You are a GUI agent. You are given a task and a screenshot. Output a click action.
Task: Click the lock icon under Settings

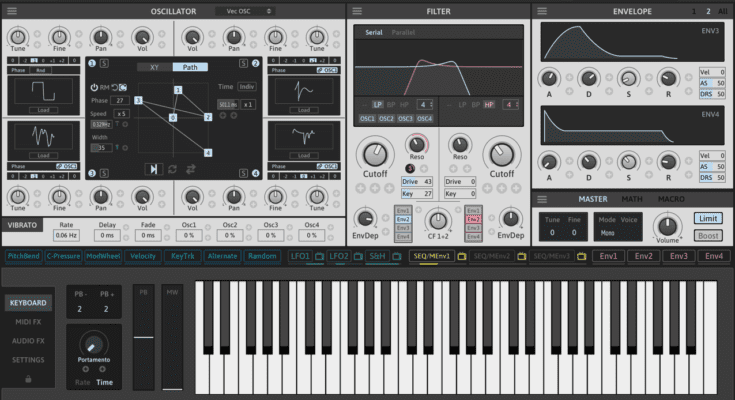pyautogui.click(x=28, y=379)
